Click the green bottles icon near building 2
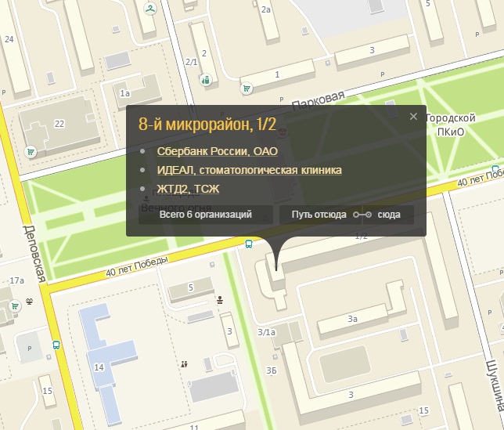 coord(205,79)
